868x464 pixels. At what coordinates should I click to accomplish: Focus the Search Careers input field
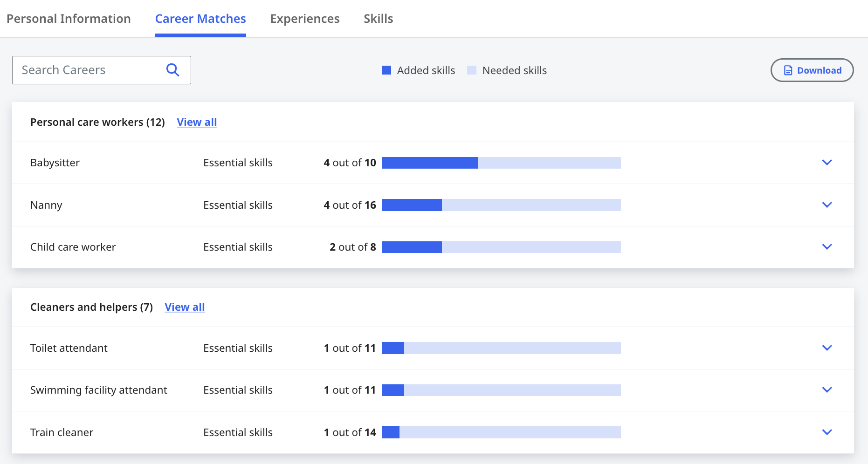point(102,70)
